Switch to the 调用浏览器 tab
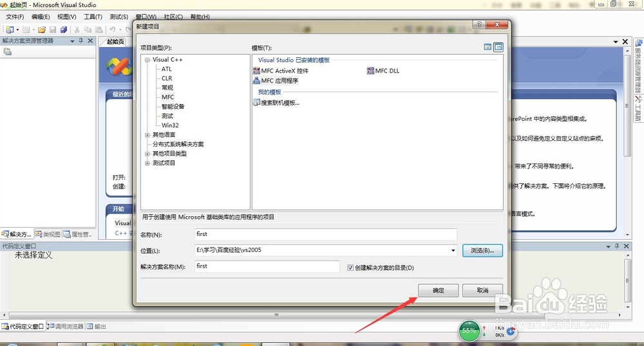 [65, 326]
